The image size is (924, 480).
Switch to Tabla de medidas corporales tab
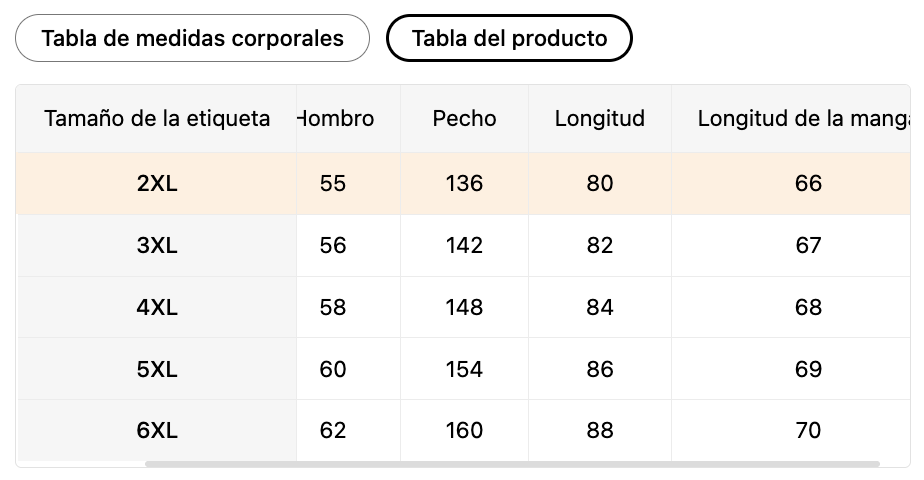coord(192,38)
